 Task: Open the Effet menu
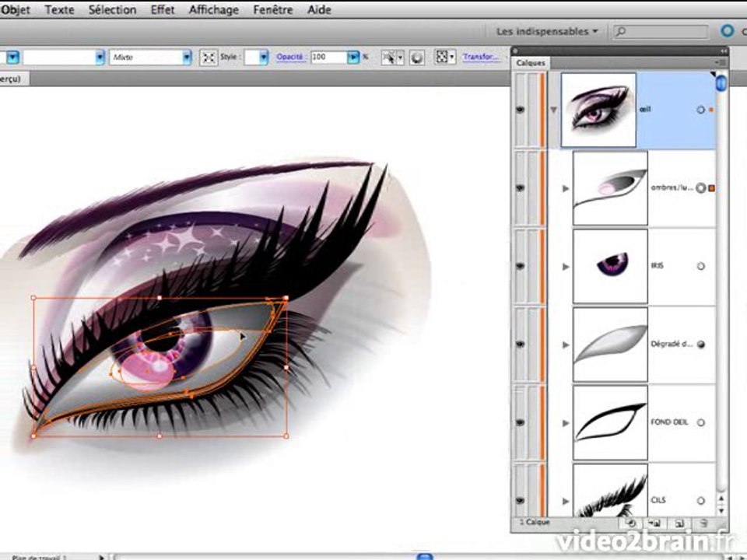tap(163, 9)
